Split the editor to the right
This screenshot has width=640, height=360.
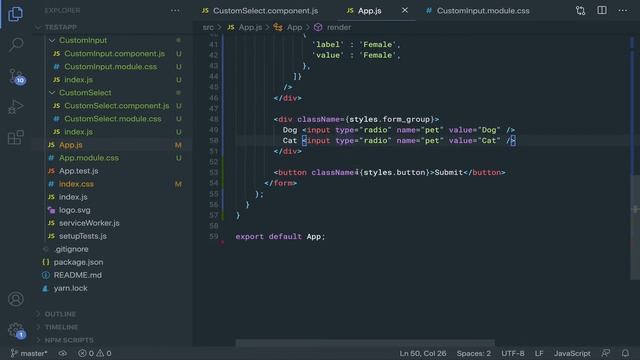pos(602,11)
